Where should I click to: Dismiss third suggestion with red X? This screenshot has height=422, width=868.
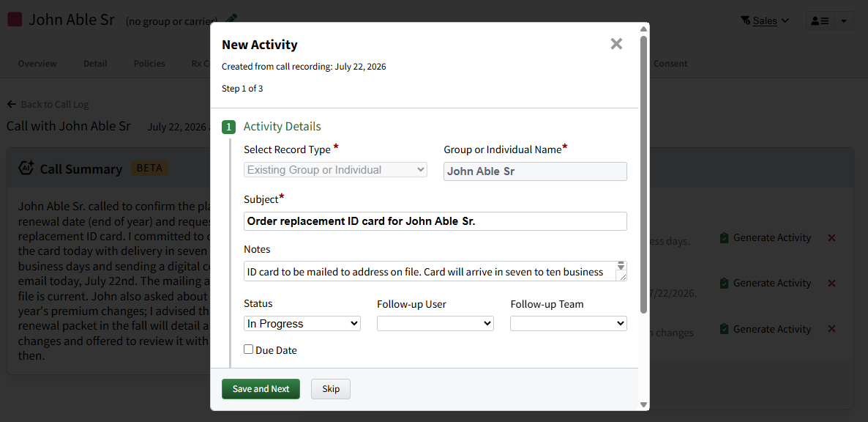(831, 329)
